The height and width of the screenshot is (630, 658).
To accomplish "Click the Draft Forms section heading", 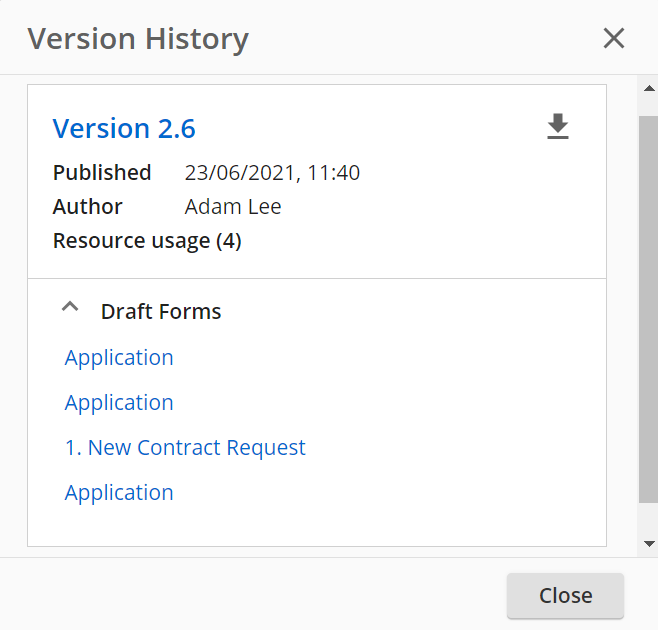I will 161,312.
